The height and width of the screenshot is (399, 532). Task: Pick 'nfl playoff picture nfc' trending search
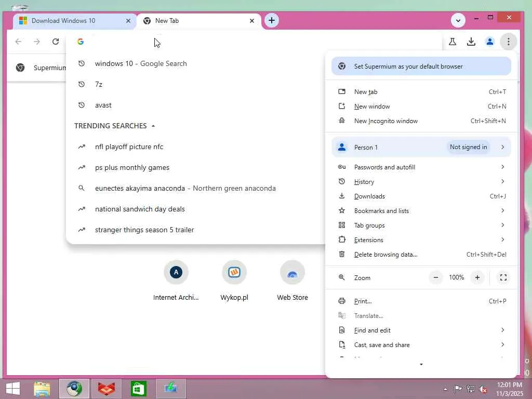click(195, 147)
